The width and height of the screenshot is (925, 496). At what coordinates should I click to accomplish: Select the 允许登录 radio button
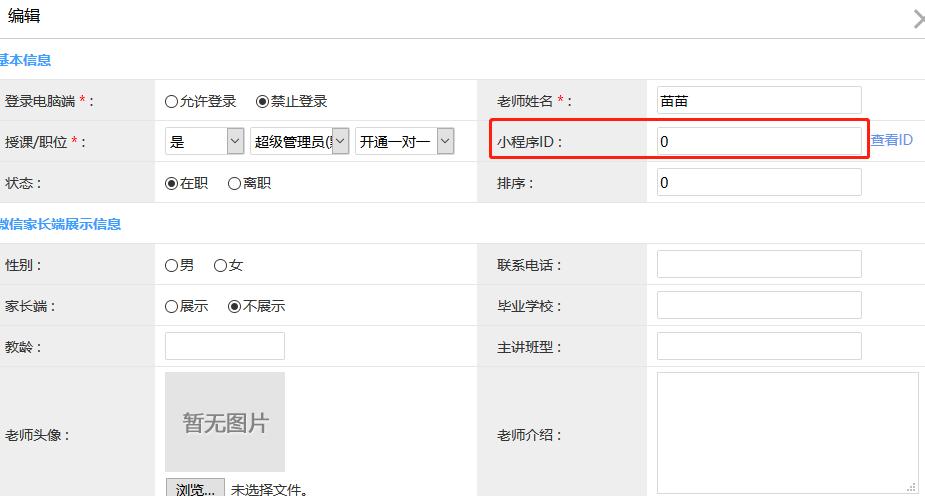[x=171, y=101]
